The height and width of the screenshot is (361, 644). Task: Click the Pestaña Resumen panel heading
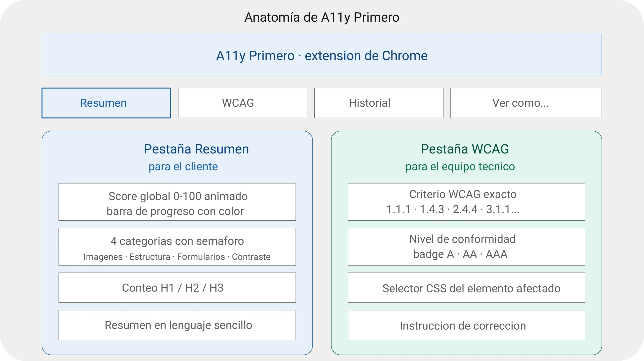click(x=196, y=149)
